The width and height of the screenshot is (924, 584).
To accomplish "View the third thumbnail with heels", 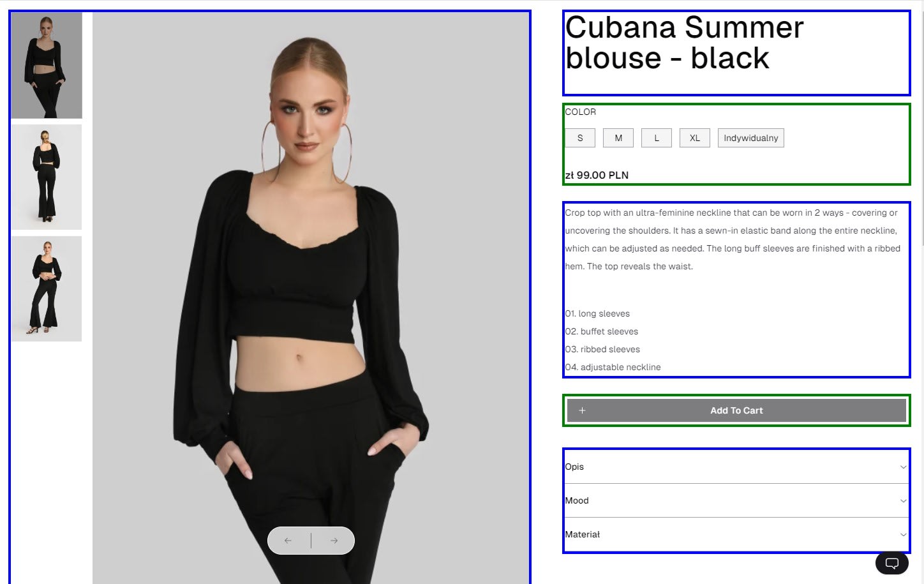I will coord(47,288).
